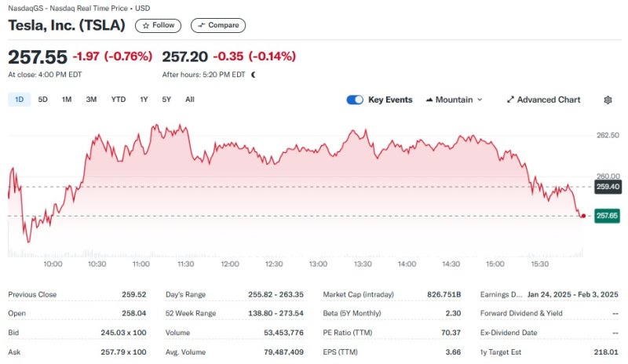
Task: Click the 259.40 previous close price tag
Action: (x=608, y=187)
